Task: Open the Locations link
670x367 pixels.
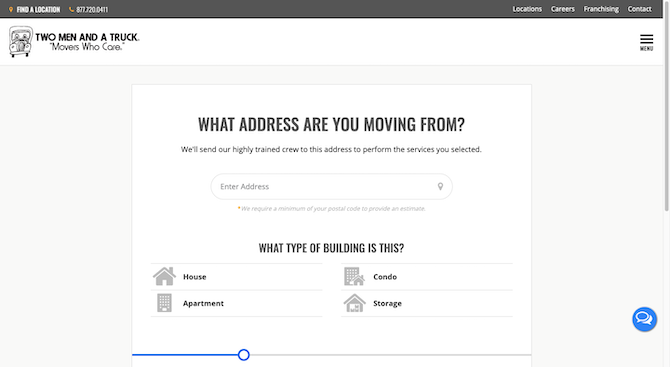Action: pos(527,9)
